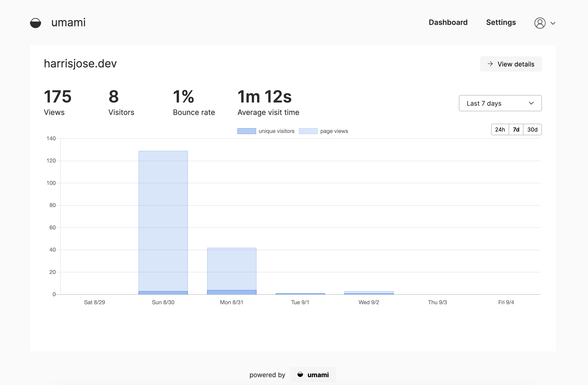Click the 1% Bounce rate metric

(x=194, y=102)
